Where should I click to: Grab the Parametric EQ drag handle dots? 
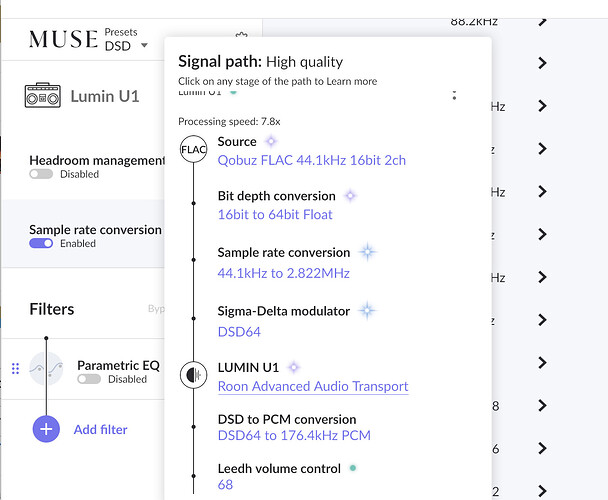pos(16,369)
